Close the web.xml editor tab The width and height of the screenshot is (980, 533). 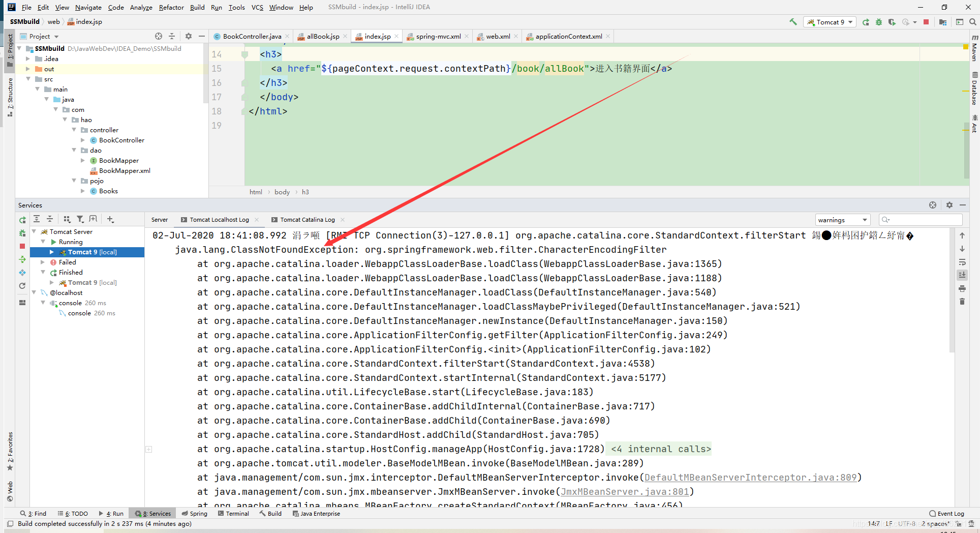click(516, 36)
